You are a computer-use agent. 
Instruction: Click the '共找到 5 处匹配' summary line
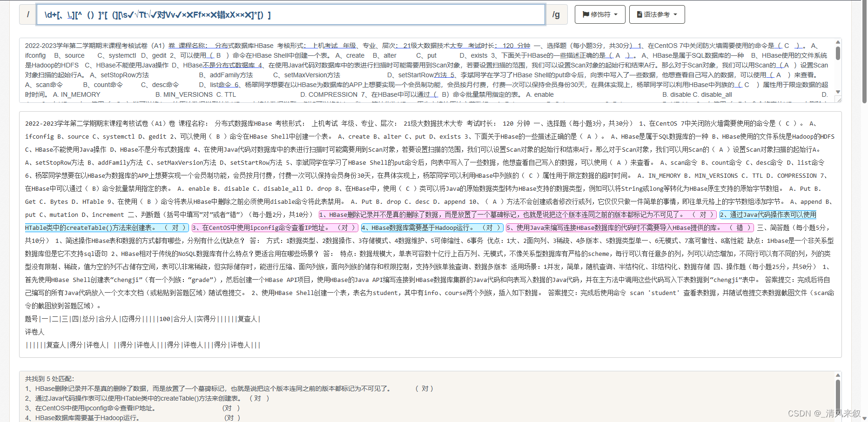49,379
